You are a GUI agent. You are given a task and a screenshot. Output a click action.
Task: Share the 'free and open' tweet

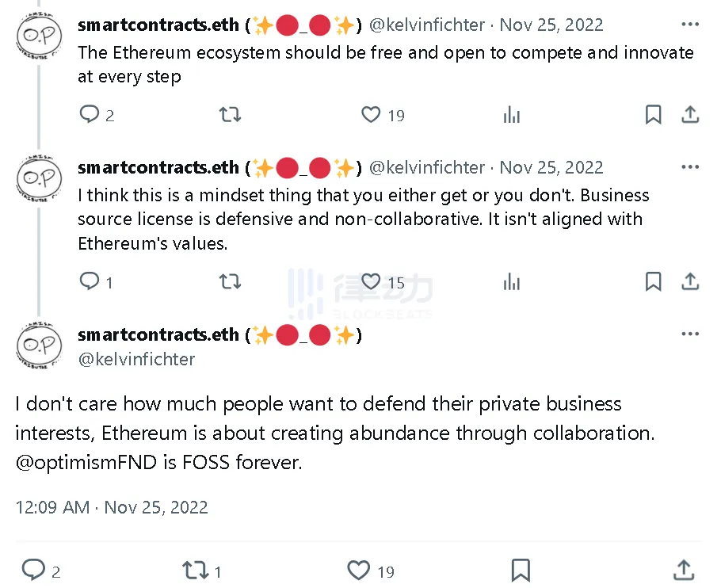coord(690,115)
